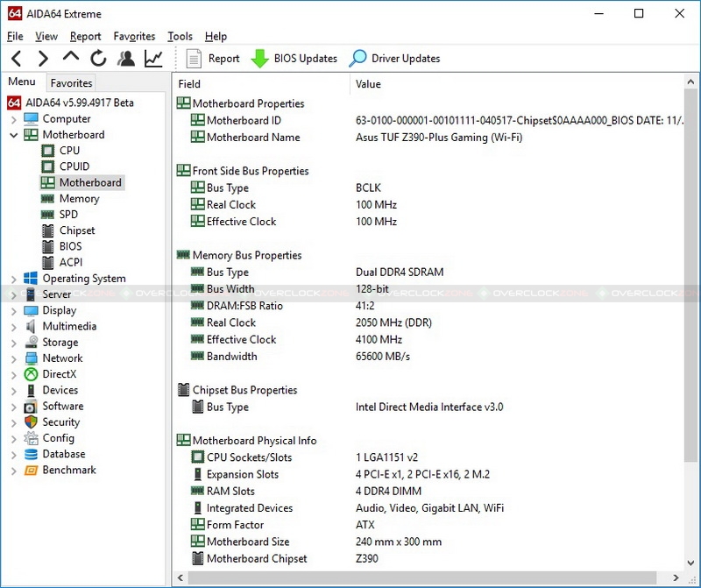
Task: Click the Database cylinder icon
Action: [31, 454]
